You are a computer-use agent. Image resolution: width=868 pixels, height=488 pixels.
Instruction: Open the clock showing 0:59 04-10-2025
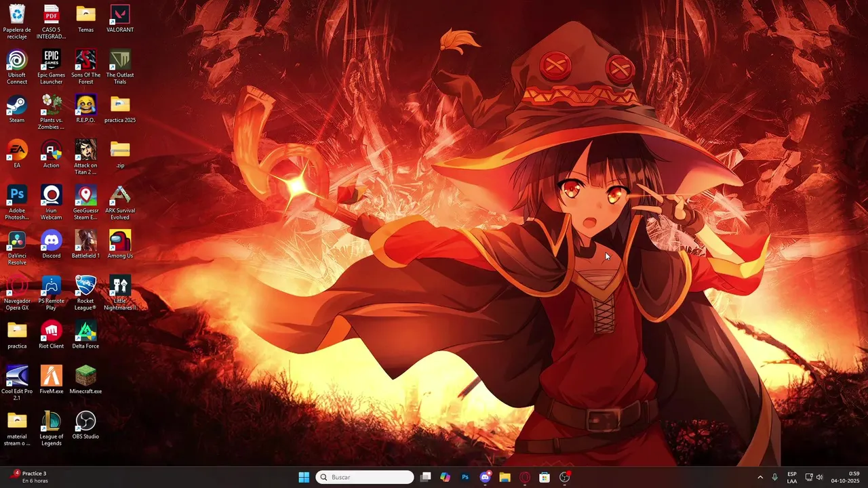(846, 477)
